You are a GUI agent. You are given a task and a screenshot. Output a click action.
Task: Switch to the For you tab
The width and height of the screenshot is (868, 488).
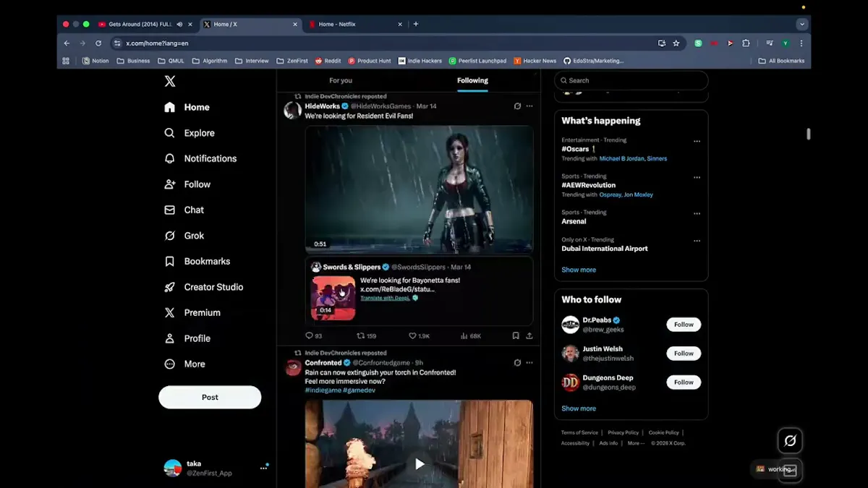pos(341,80)
